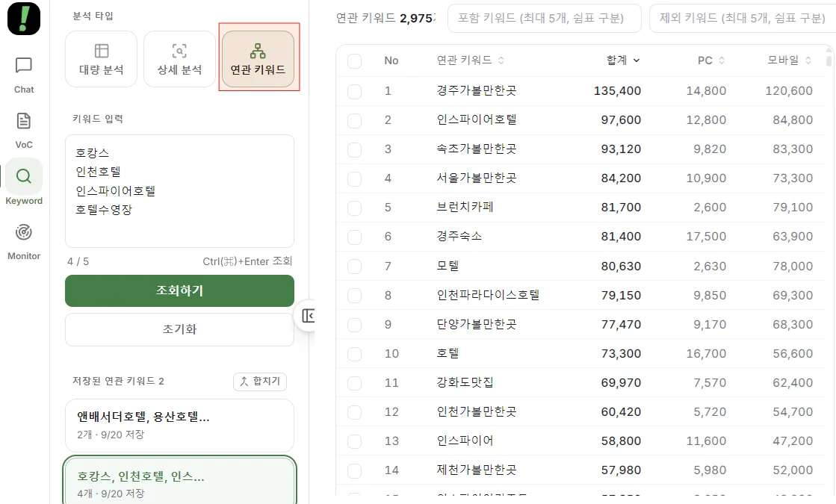Screen dimensions: 836x504
Task: Toggle the select-all header checkbox
Action: (x=355, y=60)
